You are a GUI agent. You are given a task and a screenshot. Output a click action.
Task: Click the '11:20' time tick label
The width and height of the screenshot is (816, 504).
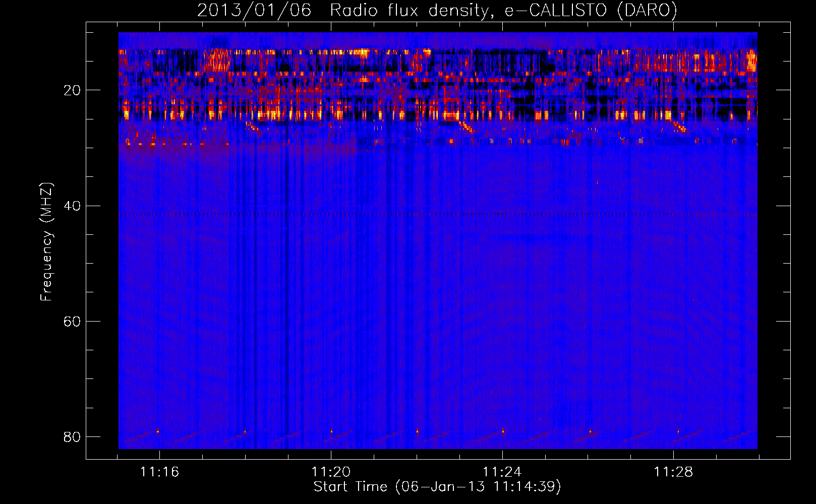pyautogui.click(x=331, y=472)
